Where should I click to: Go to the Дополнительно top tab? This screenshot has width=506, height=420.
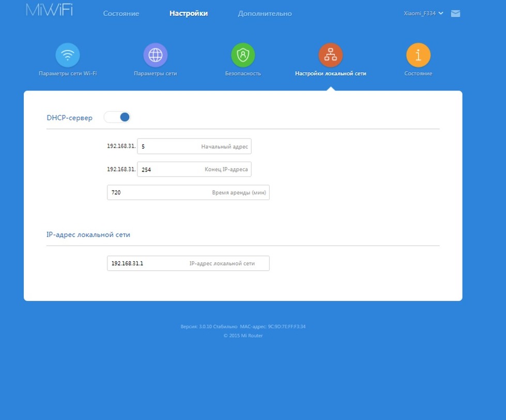click(265, 13)
